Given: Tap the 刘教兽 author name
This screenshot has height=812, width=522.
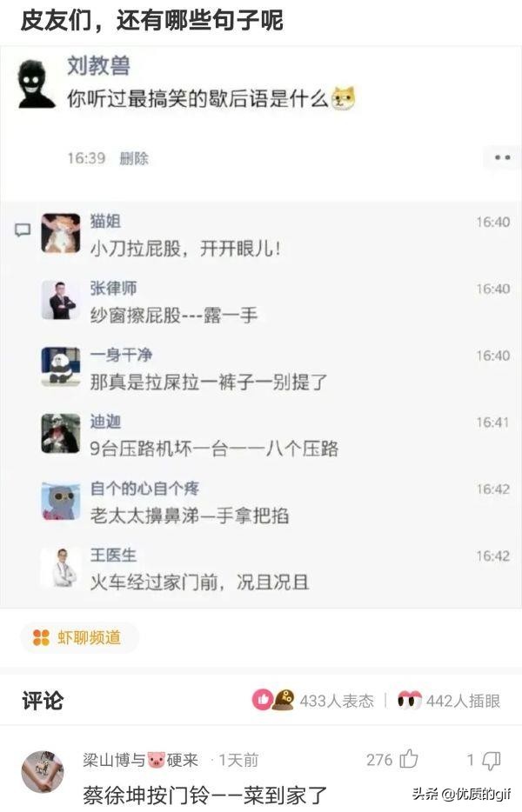Looking at the screenshot, I should click(98, 66).
